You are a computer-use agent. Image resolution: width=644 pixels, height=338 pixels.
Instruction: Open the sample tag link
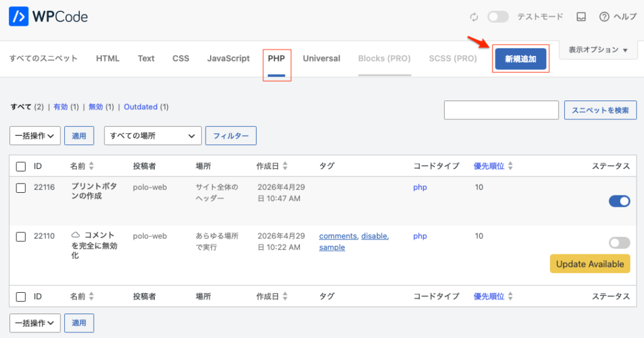coord(332,248)
